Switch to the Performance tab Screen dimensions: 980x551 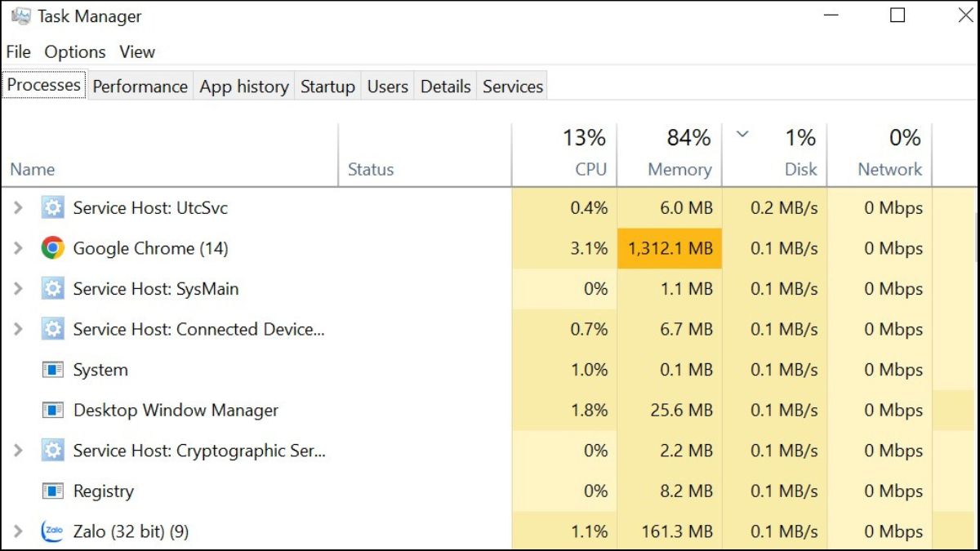pos(140,87)
